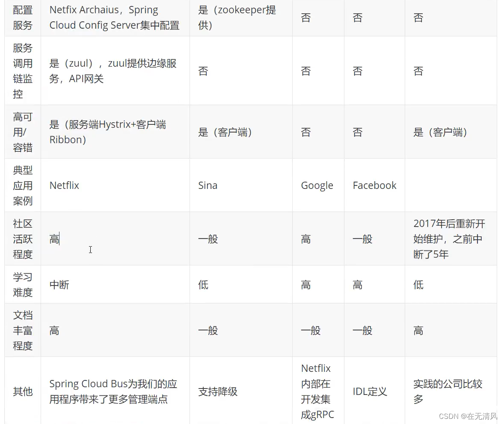Select the 服务调用链监控 row header
The width and height of the screenshot is (504, 424).
click(22, 71)
